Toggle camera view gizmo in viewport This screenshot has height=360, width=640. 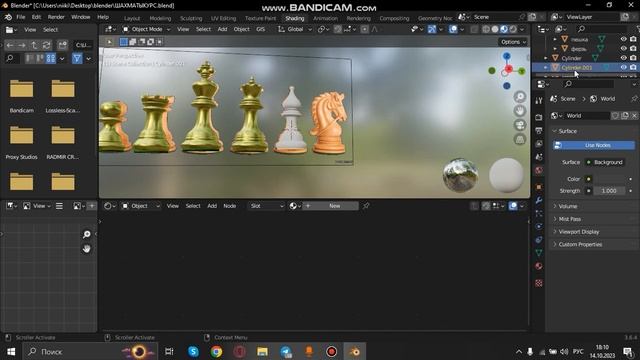pos(520,125)
